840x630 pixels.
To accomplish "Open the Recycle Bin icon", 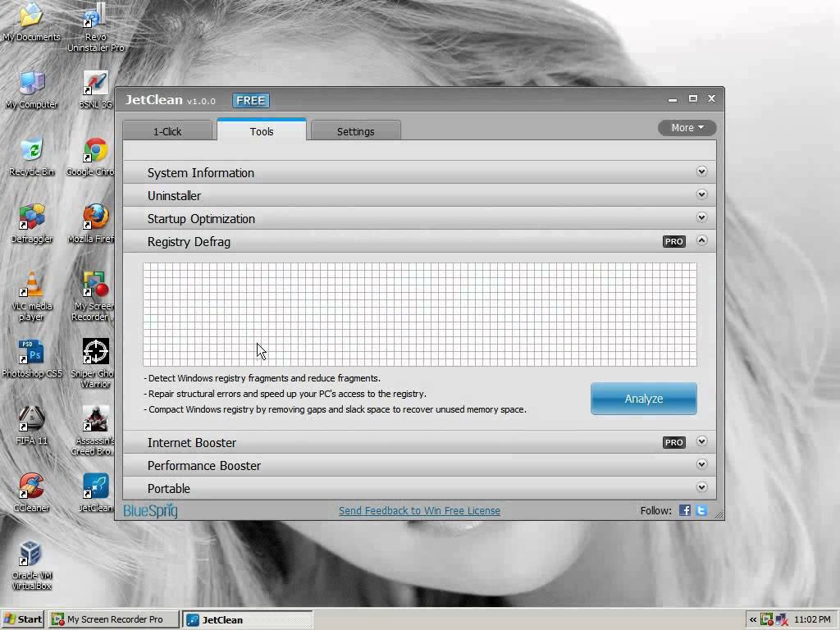I will [31, 157].
